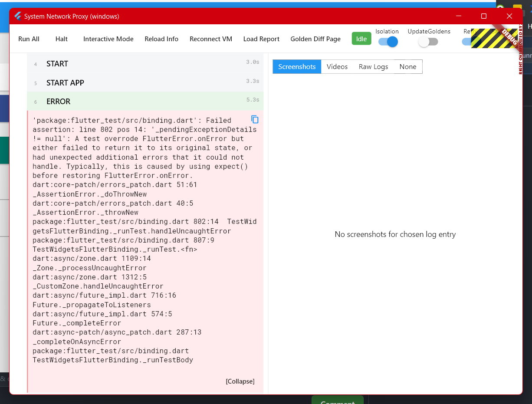Select the ERROR log entry
The image size is (532, 404).
pos(58,101)
